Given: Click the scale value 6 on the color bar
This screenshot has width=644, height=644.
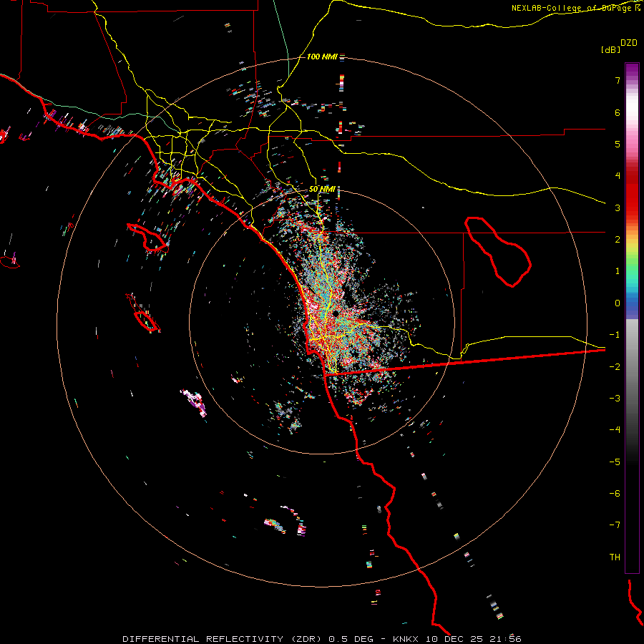Looking at the screenshot, I should 618,112.
